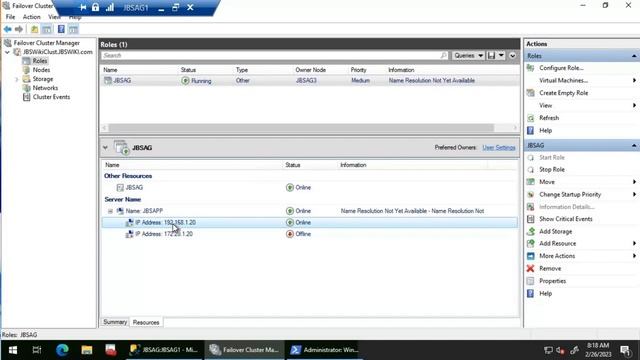Click inside the Roles search field
This screenshot has height=360, width=640.
pyautogui.click(x=271, y=55)
